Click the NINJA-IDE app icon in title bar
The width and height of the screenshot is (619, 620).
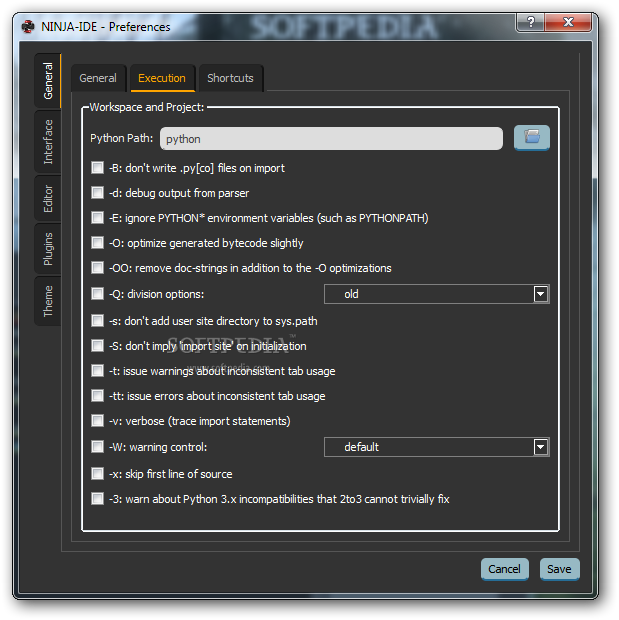(x=28, y=26)
